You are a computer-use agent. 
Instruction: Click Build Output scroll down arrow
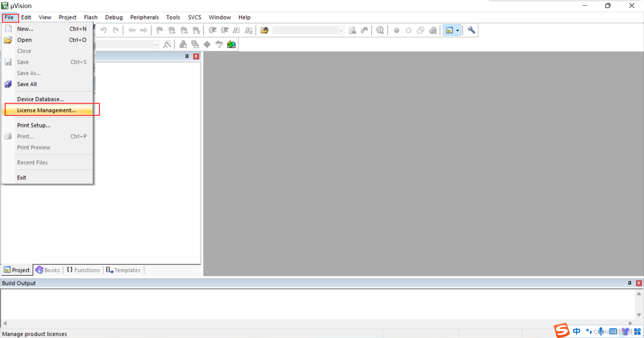(639, 315)
